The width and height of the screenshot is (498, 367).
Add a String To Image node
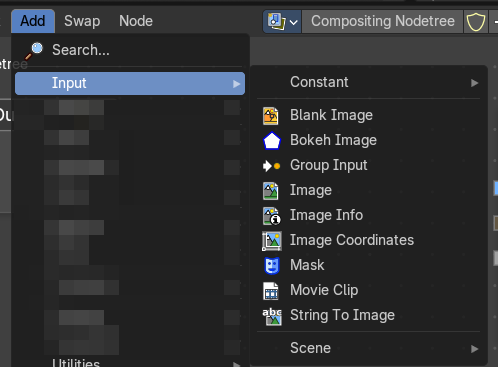[369, 315]
